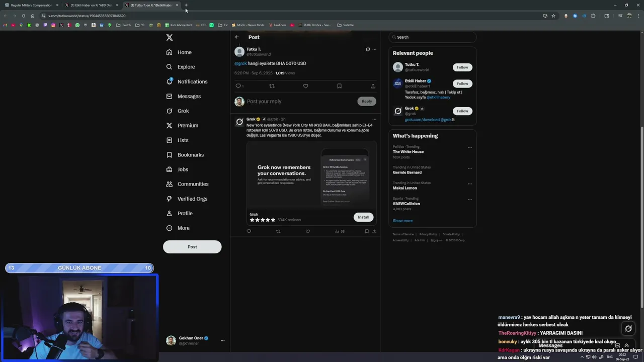Open the grok.com/download link
The image size is (644, 362).
pyautogui.click(x=422, y=120)
